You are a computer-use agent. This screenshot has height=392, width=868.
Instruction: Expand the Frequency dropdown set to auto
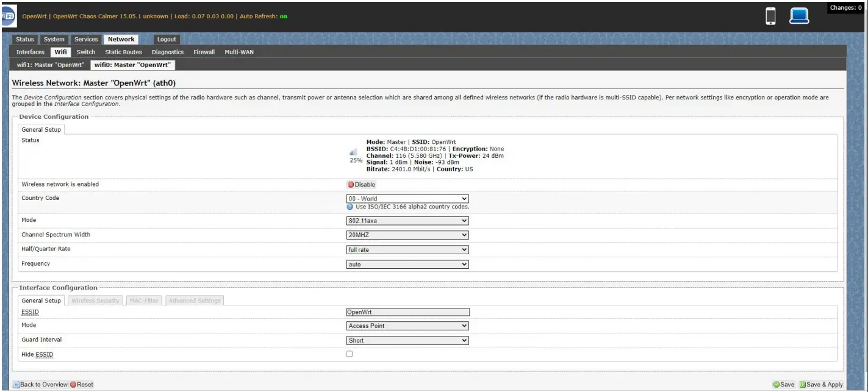[x=407, y=264]
